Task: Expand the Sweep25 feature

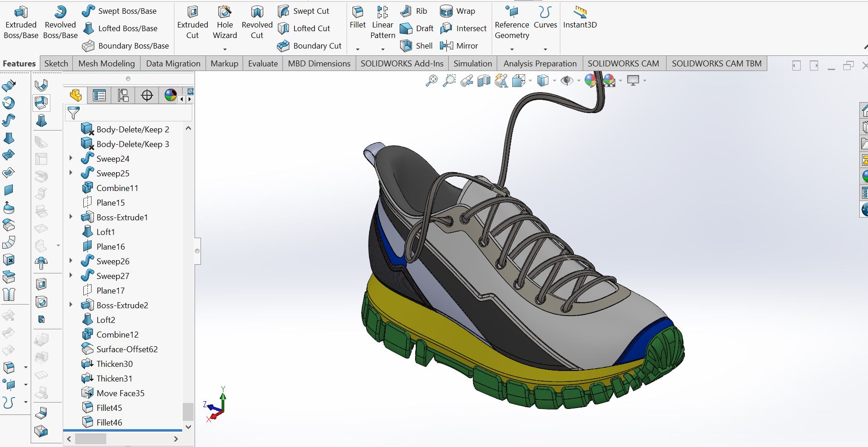Action: coord(71,173)
